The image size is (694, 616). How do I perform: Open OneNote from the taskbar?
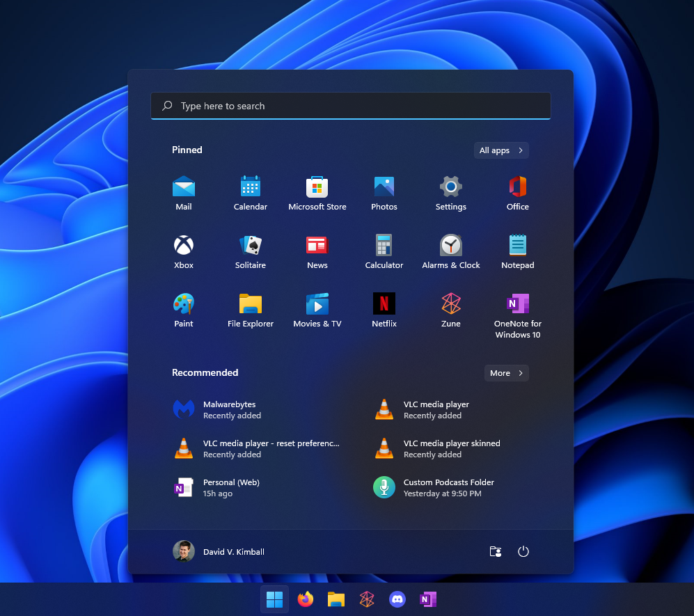click(428, 599)
